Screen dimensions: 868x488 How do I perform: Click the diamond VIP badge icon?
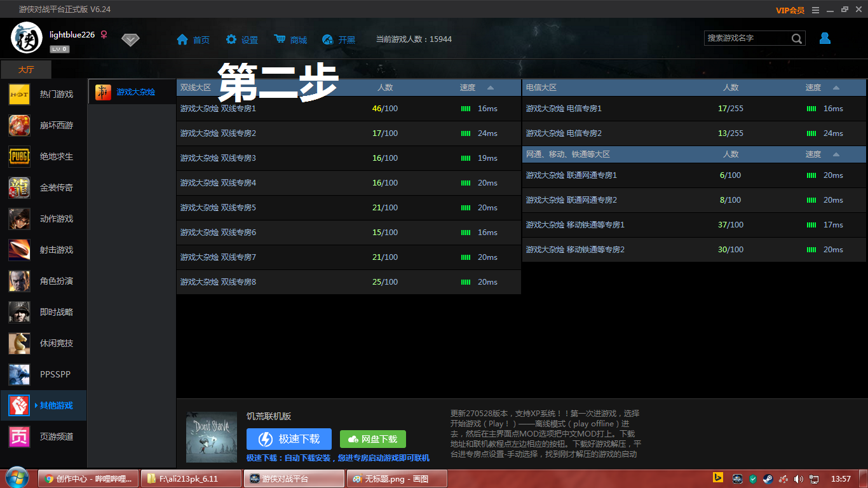(x=130, y=40)
